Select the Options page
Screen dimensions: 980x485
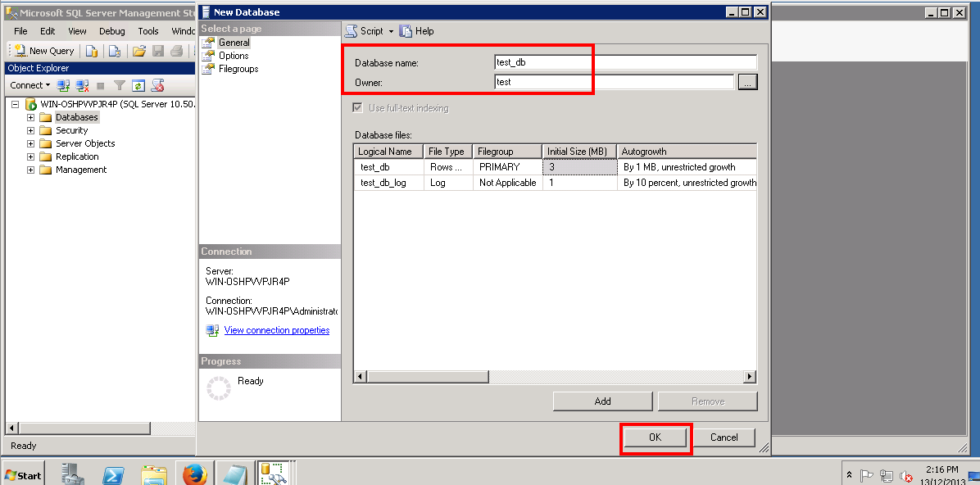(x=234, y=56)
